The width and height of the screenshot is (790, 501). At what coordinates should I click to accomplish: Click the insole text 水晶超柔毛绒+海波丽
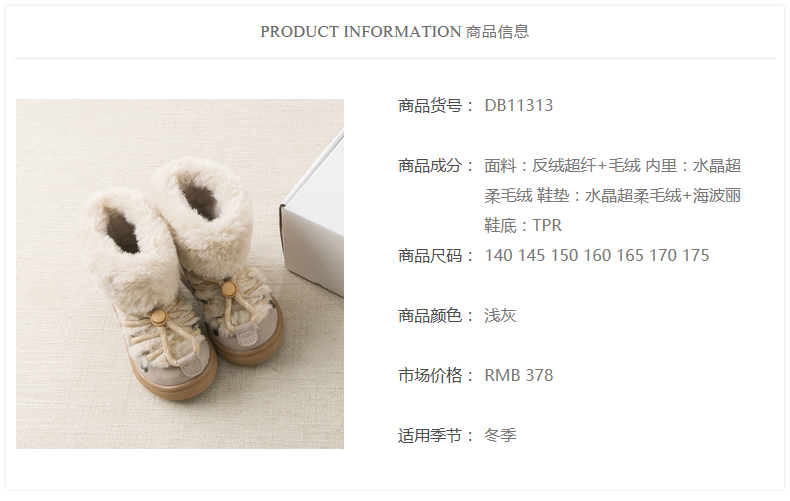point(663,195)
